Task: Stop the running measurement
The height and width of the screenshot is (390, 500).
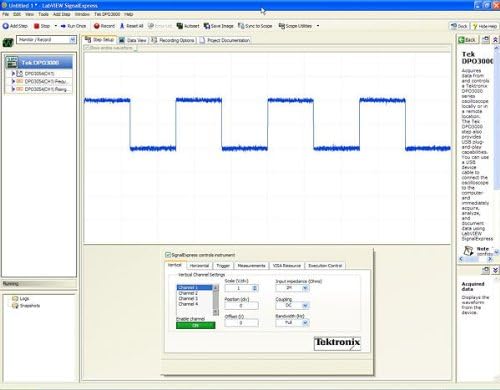Action: (x=42, y=26)
